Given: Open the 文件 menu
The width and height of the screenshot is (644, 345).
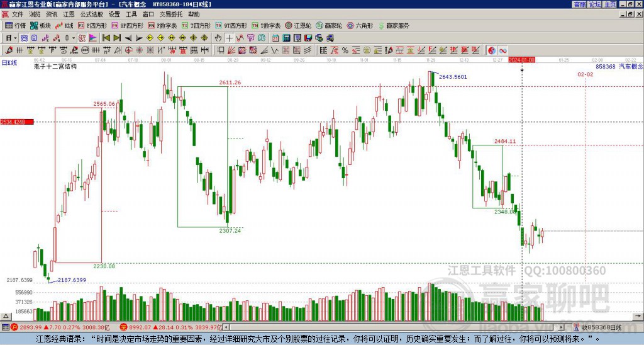Looking at the screenshot, I should point(18,14).
